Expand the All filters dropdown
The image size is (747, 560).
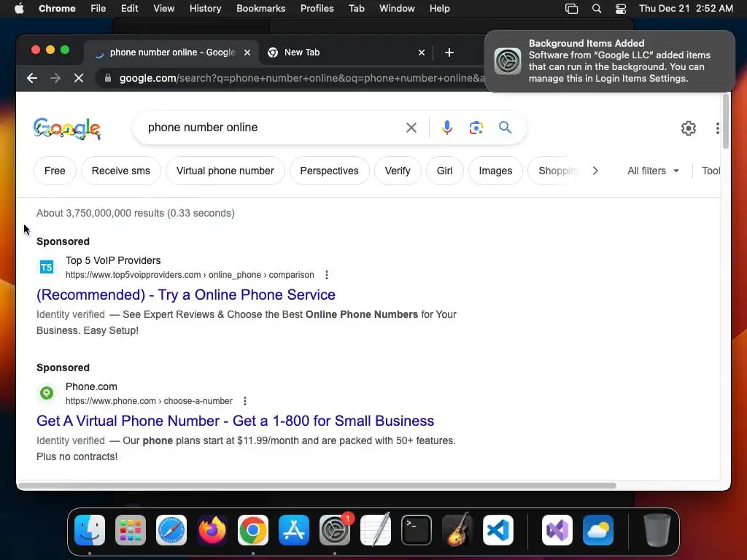tap(653, 171)
